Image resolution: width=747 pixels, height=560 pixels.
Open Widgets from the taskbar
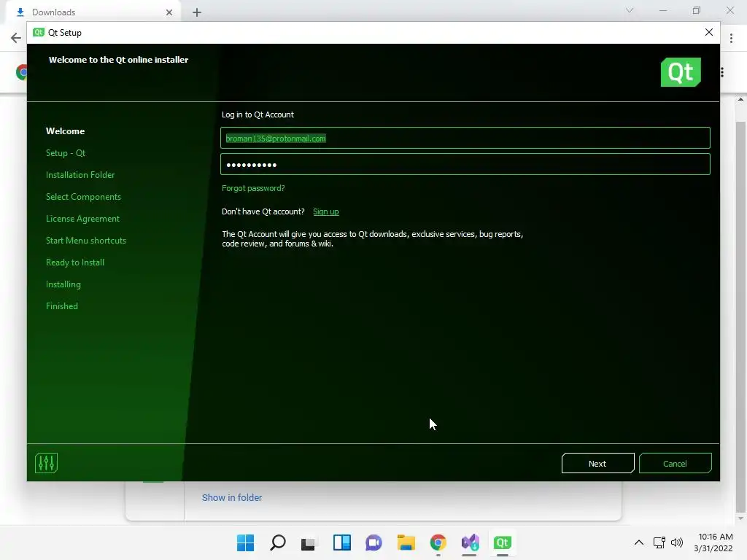point(341,542)
